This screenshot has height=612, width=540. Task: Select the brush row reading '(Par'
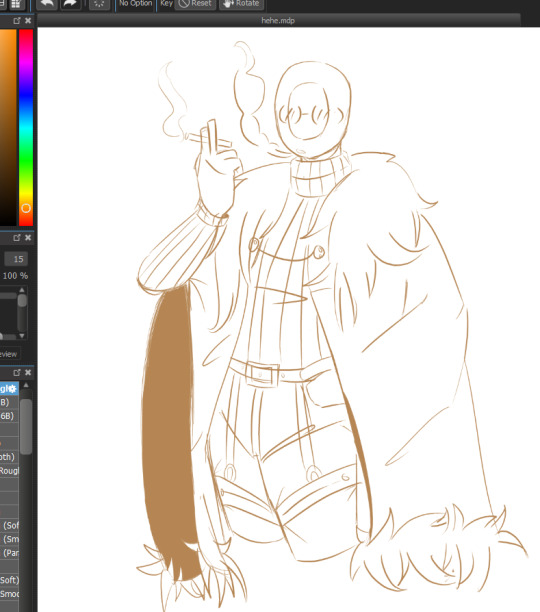9,553
